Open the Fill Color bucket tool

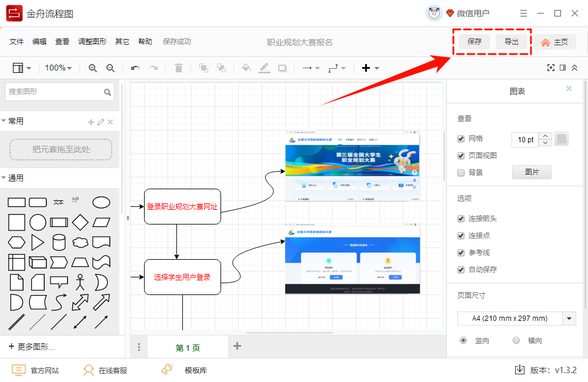(x=246, y=68)
